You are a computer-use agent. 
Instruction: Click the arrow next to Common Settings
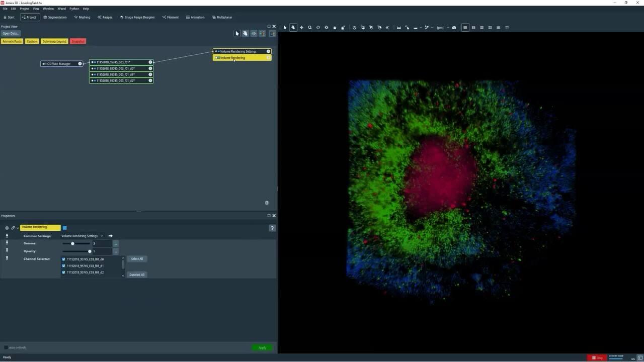(111, 236)
